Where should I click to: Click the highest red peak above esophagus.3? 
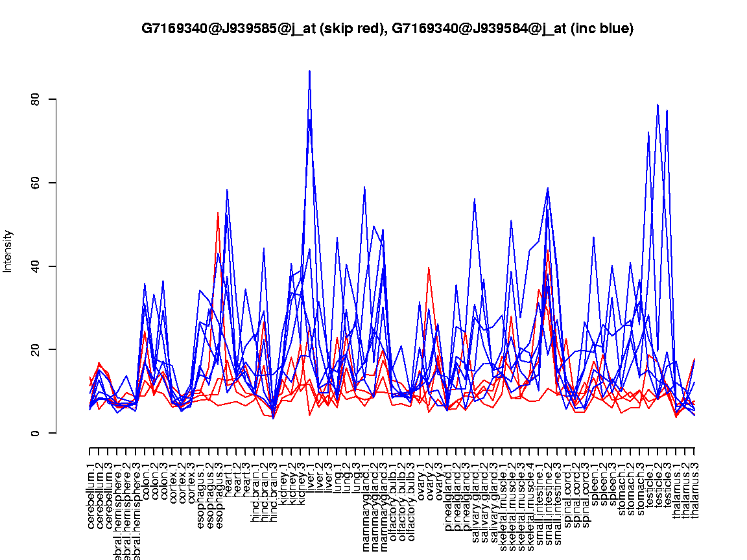[x=218, y=212]
